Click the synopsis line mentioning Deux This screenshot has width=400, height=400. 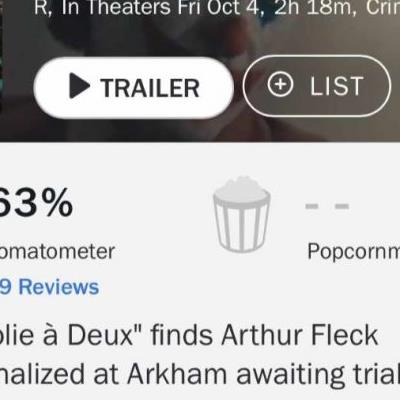[189, 335]
